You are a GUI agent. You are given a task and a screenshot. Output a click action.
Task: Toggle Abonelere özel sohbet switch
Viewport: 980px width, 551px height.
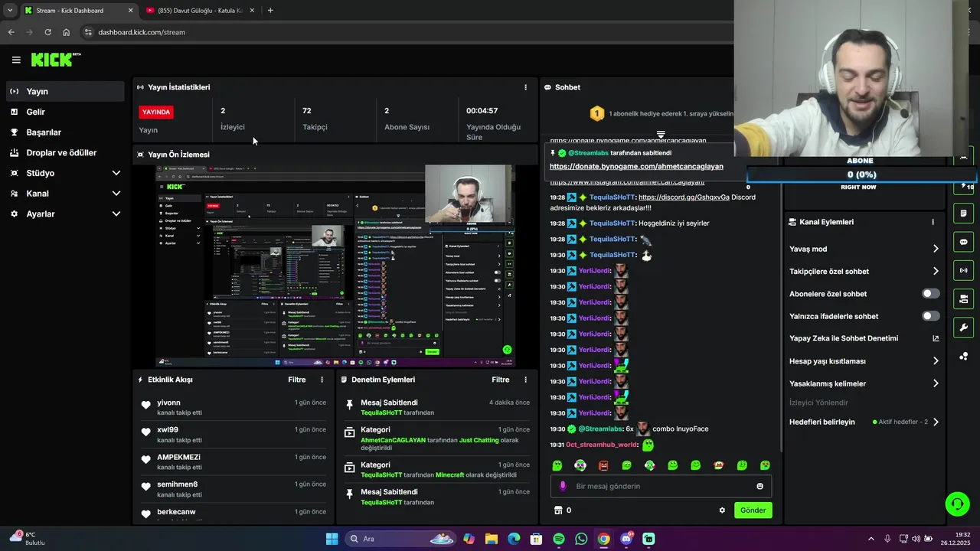pyautogui.click(x=930, y=294)
